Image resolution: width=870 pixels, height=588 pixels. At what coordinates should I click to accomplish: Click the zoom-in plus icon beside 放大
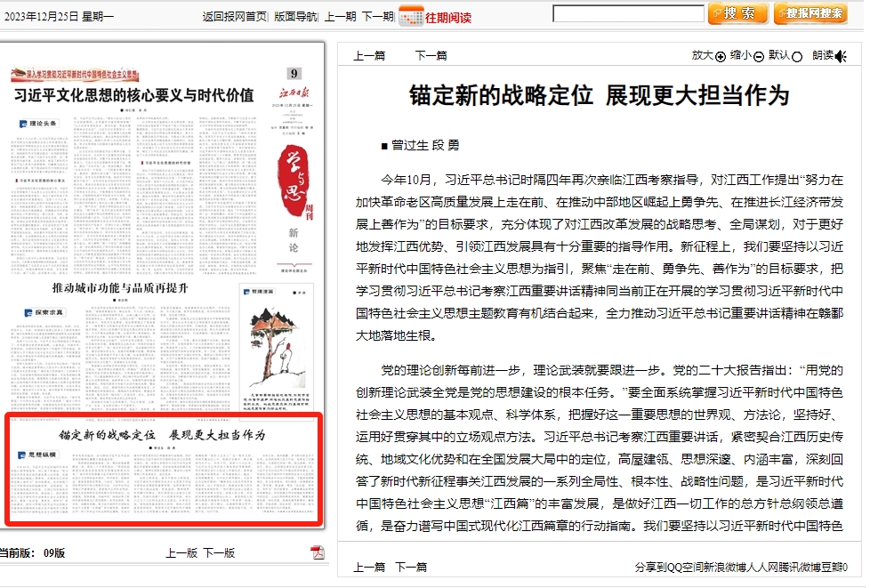click(x=721, y=56)
